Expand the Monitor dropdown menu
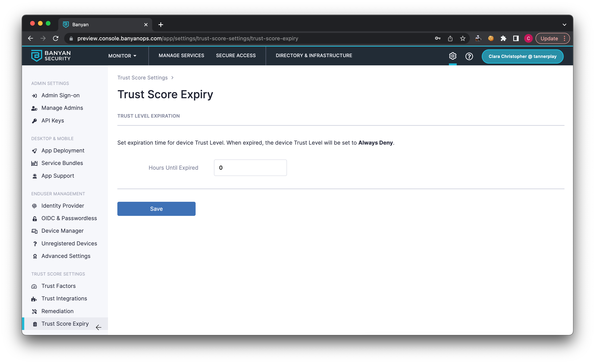Viewport: 595px width, 364px height. point(122,56)
